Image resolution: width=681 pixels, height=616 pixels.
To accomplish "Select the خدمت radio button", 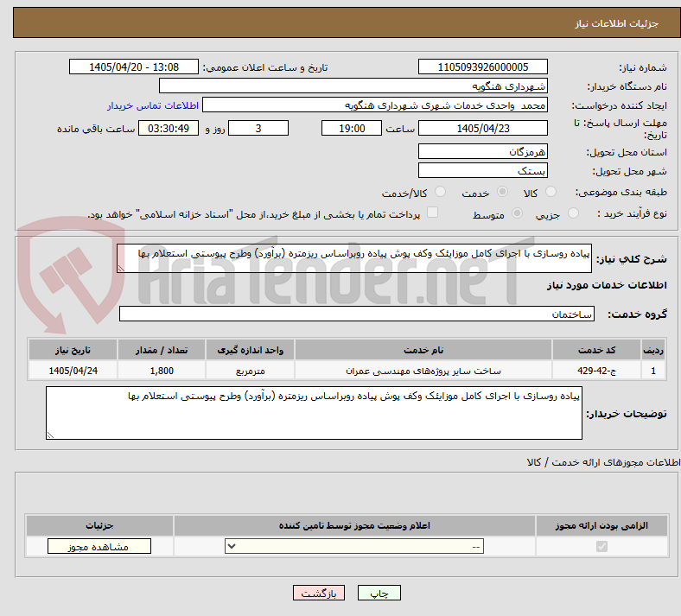I will coord(502,192).
